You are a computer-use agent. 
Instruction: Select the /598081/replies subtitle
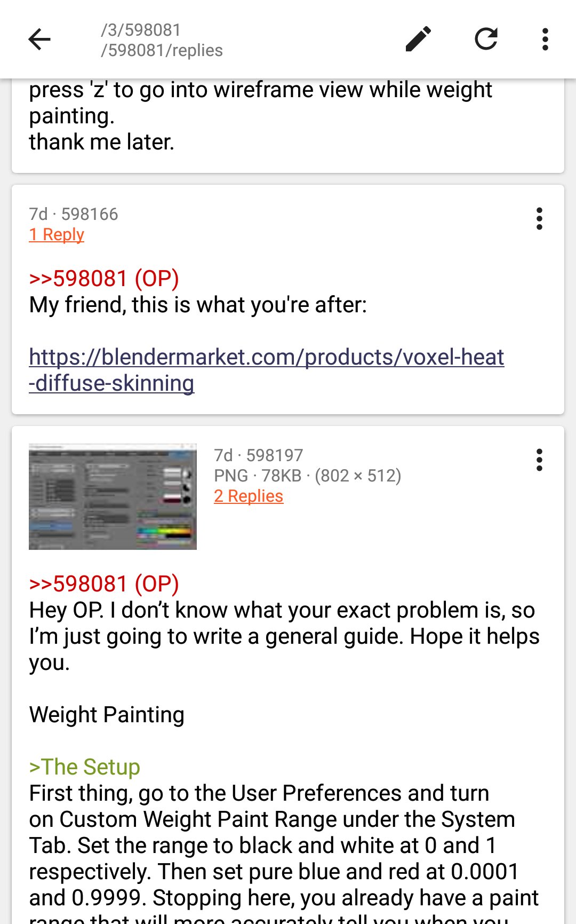[162, 50]
